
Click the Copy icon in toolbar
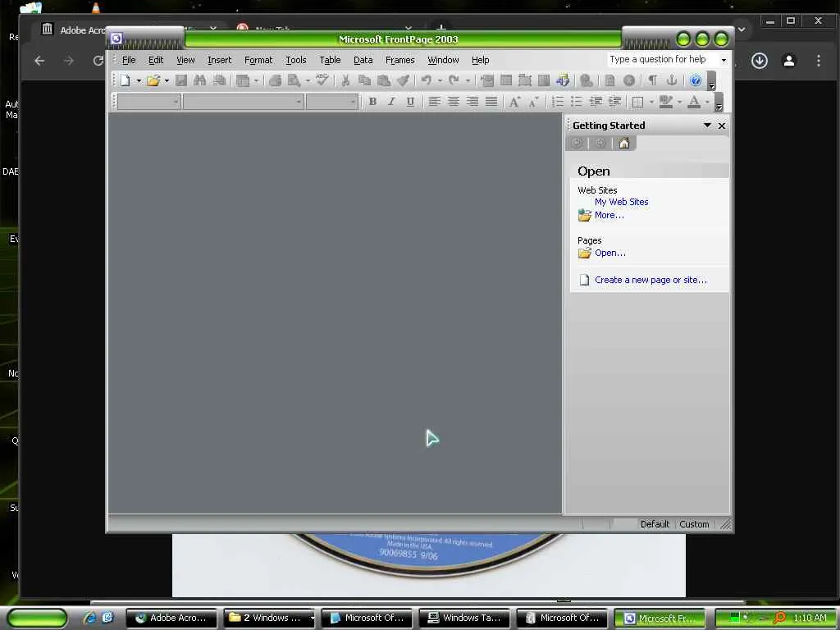point(364,81)
